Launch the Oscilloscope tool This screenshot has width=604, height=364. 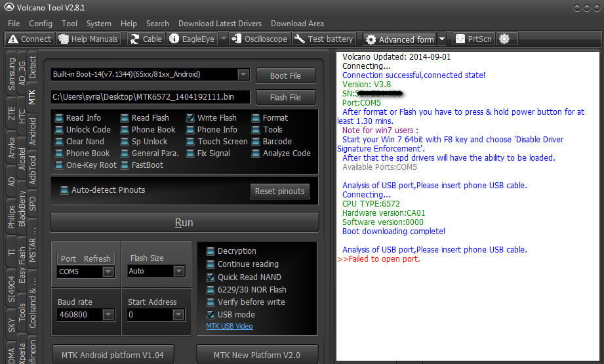pos(260,39)
